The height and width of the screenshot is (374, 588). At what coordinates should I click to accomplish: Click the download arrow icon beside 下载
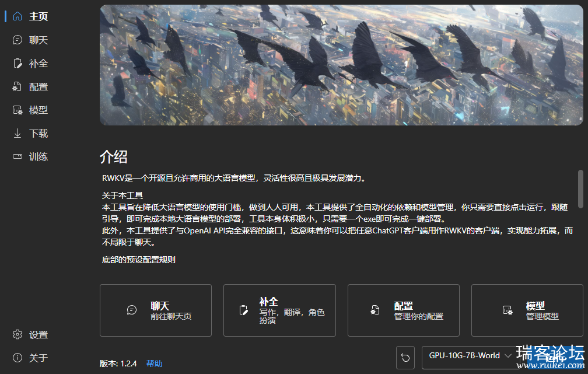(17, 133)
